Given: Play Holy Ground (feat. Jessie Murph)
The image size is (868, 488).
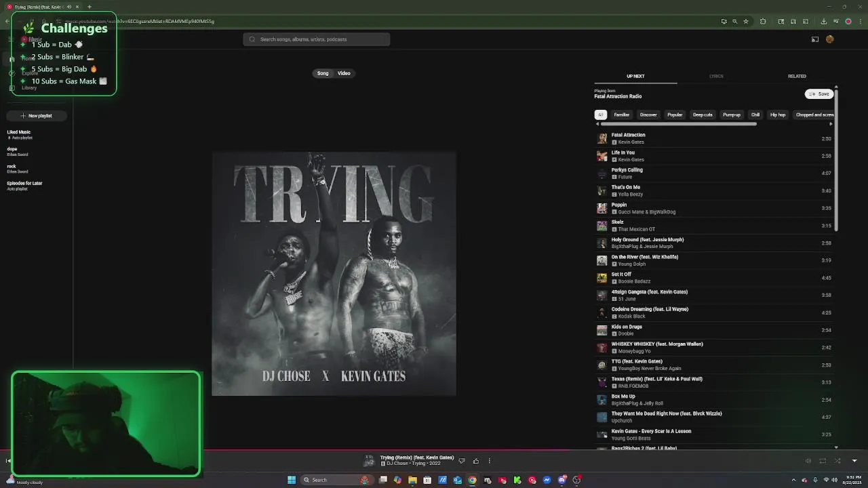Looking at the screenshot, I should [715, 243].
